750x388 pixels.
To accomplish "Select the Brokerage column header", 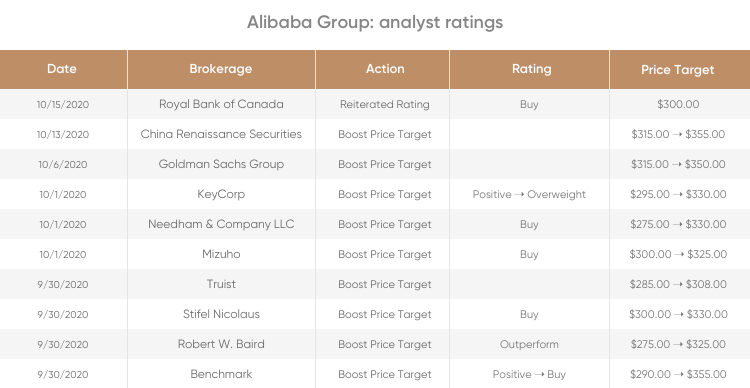I will [x=221, y=69].
